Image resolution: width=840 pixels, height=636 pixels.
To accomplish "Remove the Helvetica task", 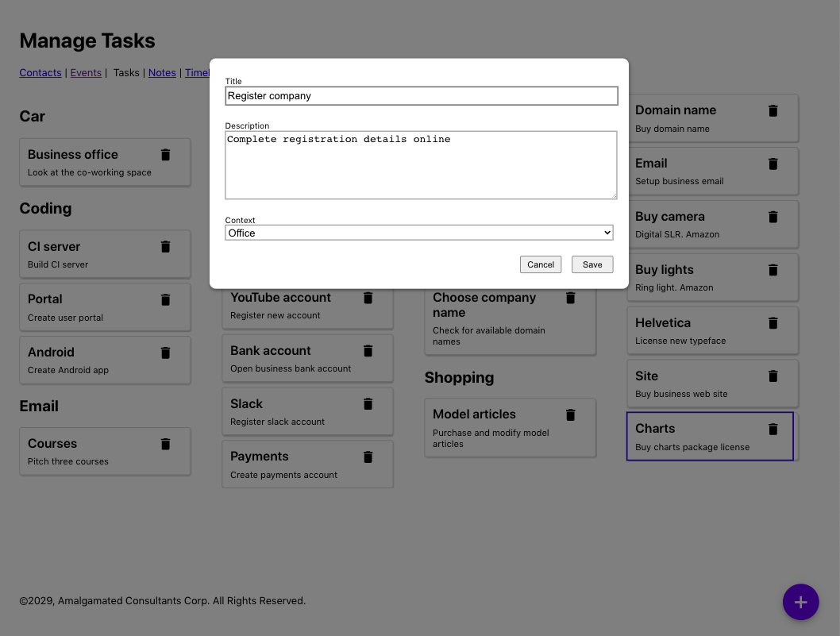I will 773,323.
